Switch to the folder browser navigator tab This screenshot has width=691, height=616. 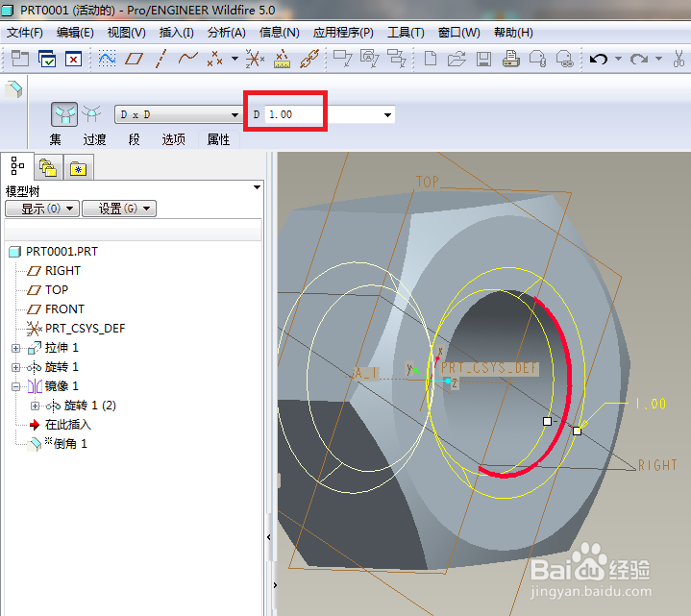pyautogui.click(x=48, y=167)
